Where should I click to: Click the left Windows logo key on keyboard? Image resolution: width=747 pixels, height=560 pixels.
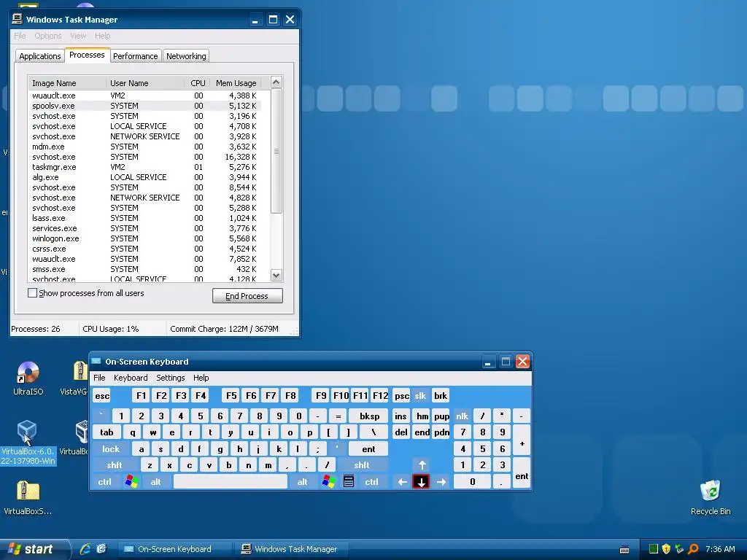tap(131, 482)
